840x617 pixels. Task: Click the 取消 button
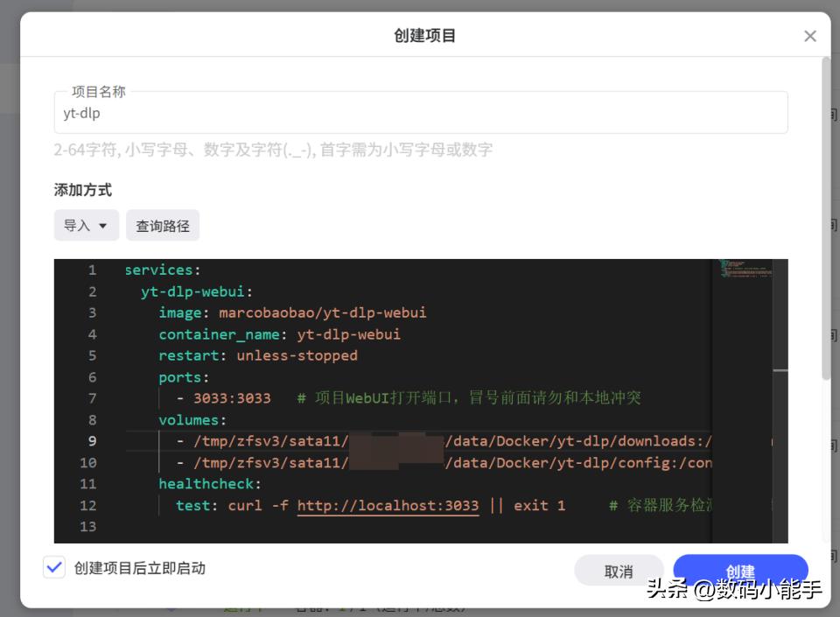(619, 571)
